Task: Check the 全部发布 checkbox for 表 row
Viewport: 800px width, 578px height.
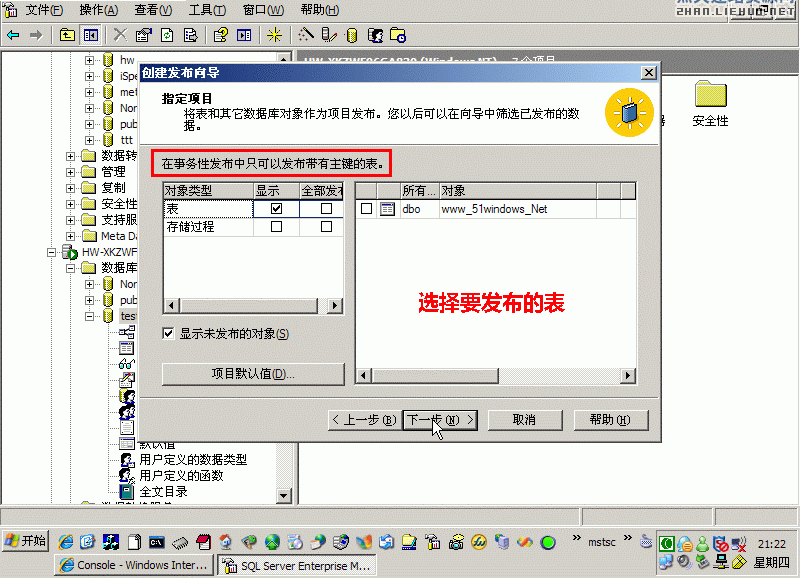Action: [x=326, y=208]
